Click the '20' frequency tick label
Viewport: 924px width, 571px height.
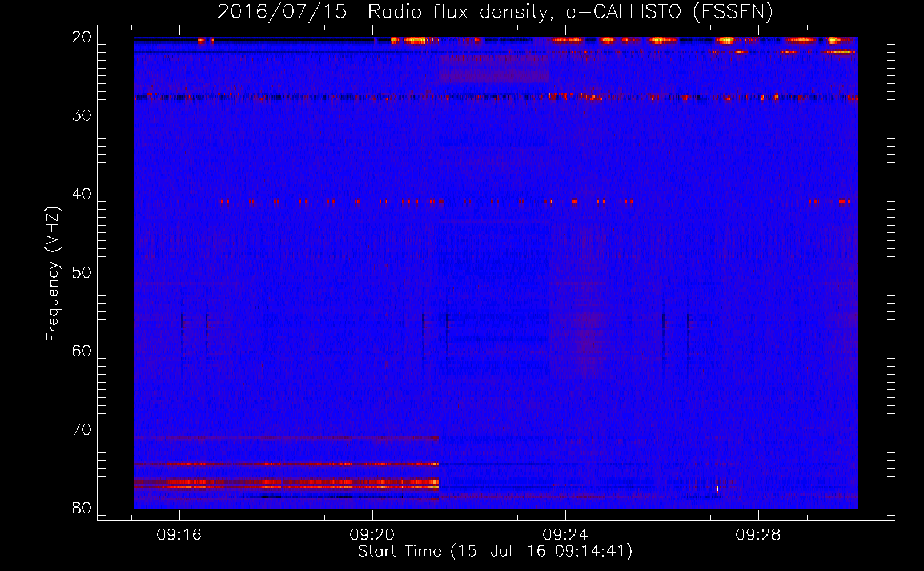[82, 37]
